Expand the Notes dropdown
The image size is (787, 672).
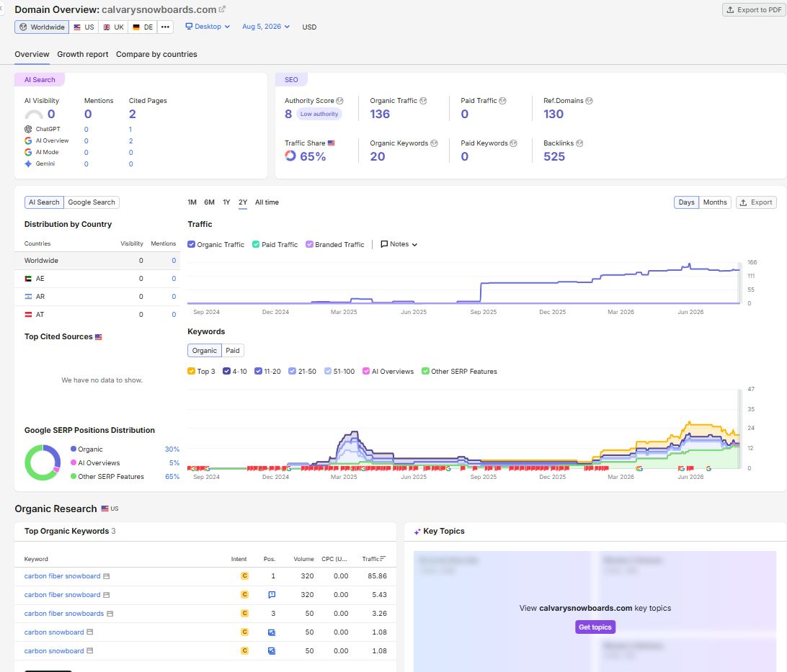pyautogui.click(x=399, y=244)
